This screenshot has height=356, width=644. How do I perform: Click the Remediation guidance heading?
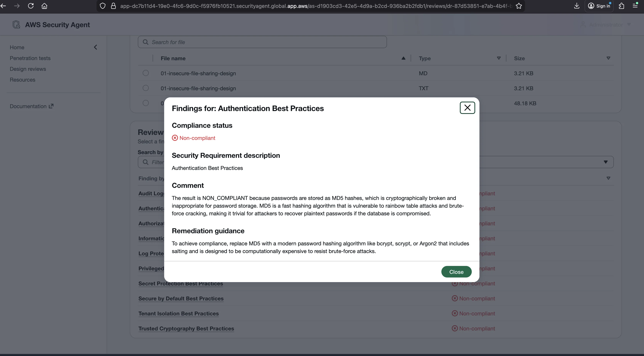208,231
